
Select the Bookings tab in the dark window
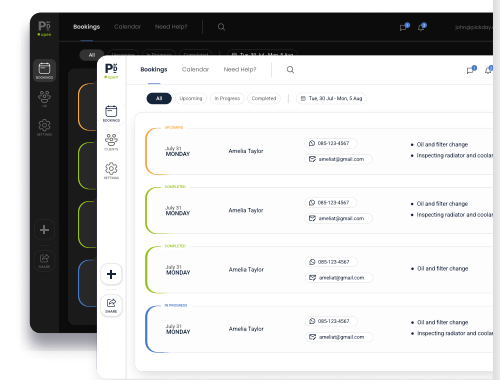click(x=87, y=27)
